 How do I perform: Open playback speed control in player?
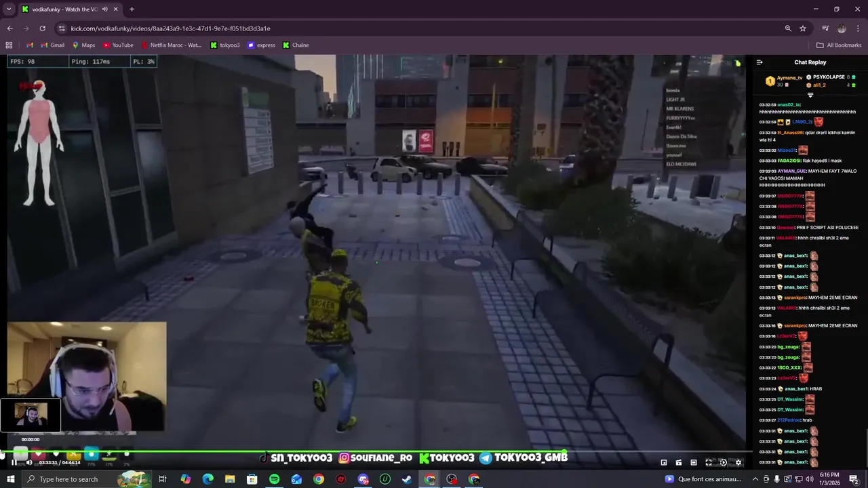pos(724,462)
